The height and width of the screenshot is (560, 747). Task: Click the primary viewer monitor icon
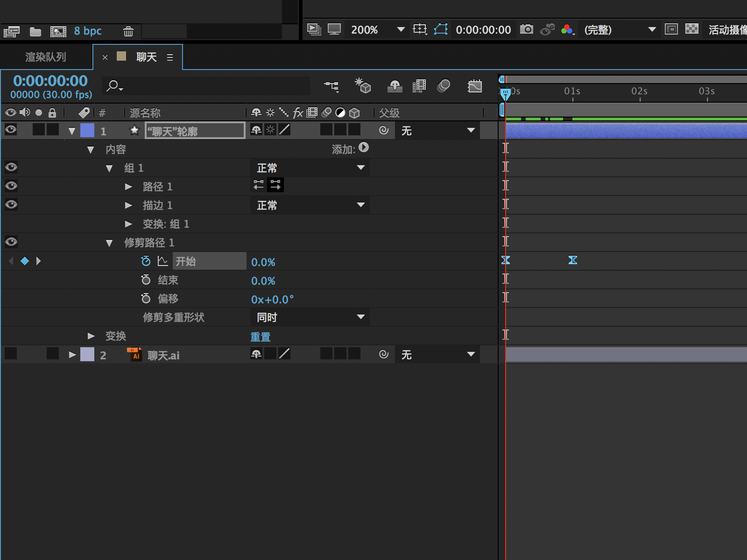pos(334,29)
